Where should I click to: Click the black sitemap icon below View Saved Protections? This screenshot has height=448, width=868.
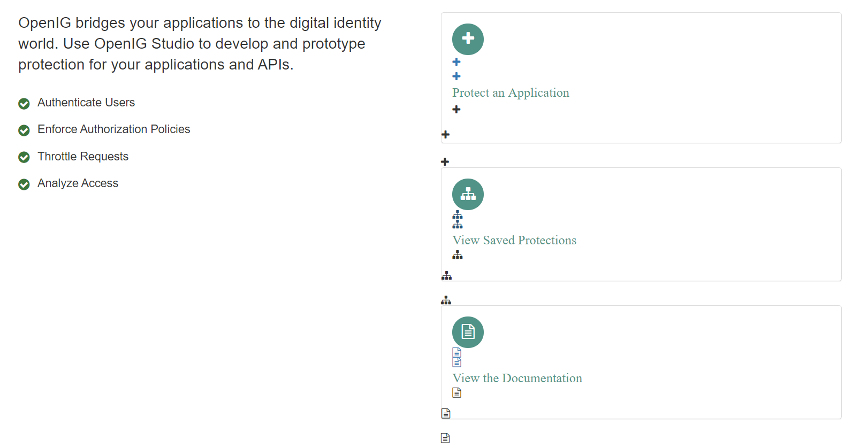pos(458,255)
